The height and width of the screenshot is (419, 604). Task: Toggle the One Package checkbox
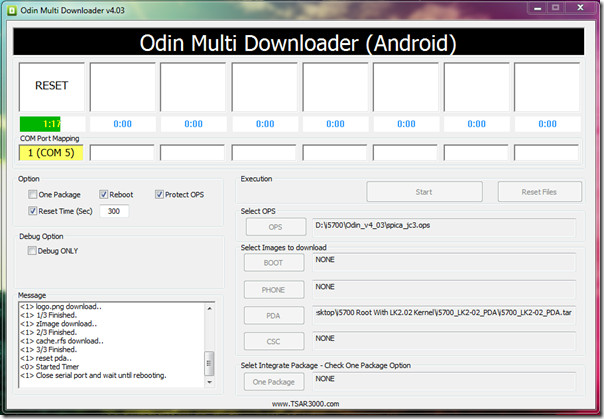tap(32, 194)
